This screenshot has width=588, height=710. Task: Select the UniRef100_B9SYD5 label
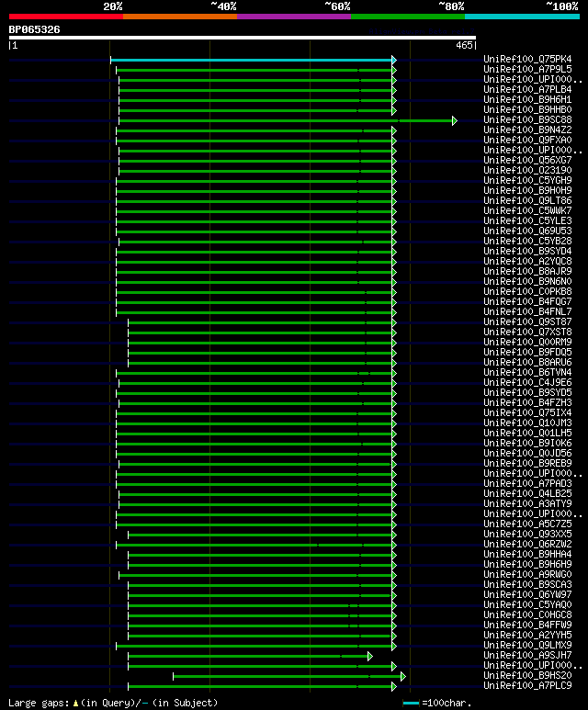coord(527,392)
